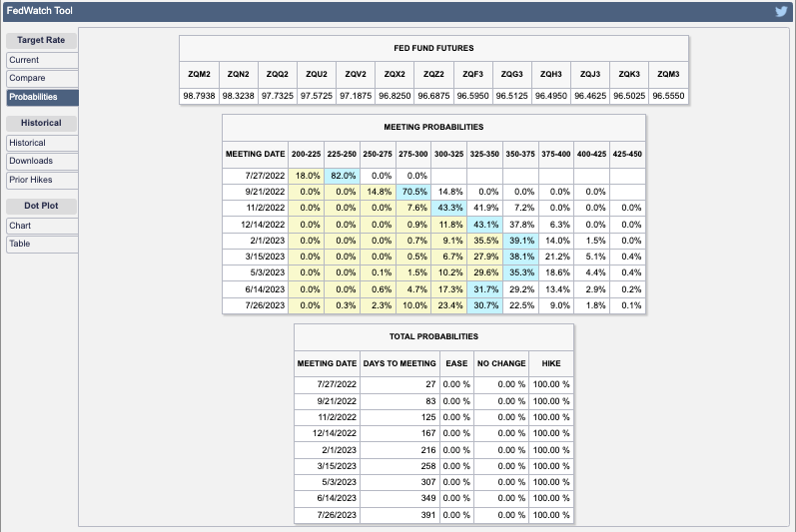Go to the Downloads tab
This screenshot has width=796, height=532.
click(42, 161)
